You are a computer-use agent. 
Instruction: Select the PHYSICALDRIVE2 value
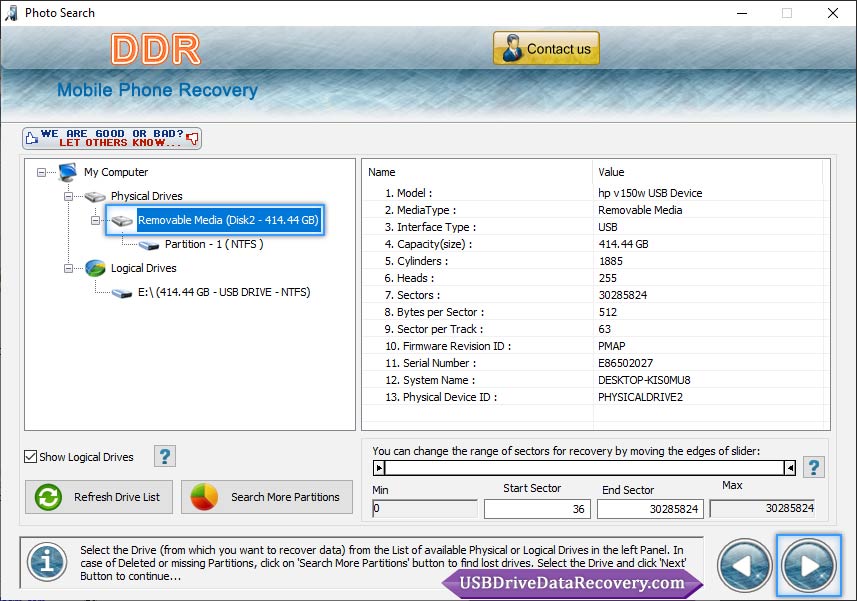click(640, 397)
